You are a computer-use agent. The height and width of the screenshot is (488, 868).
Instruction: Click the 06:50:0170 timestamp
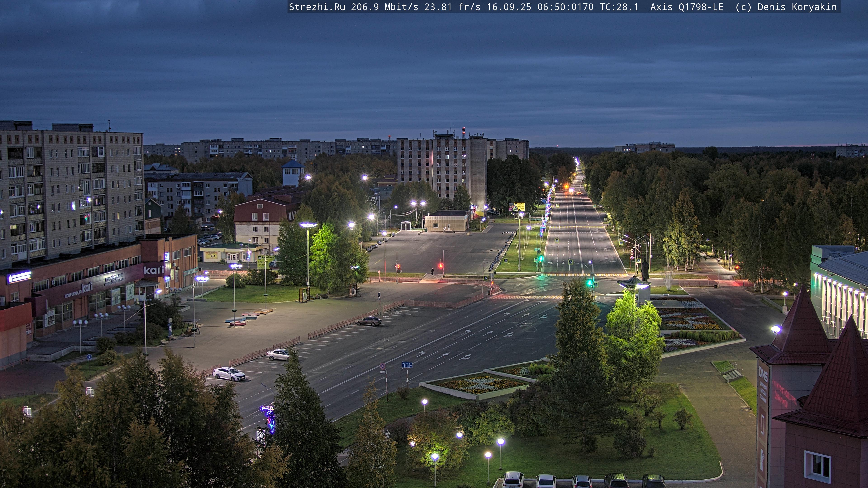click(565, 7)
